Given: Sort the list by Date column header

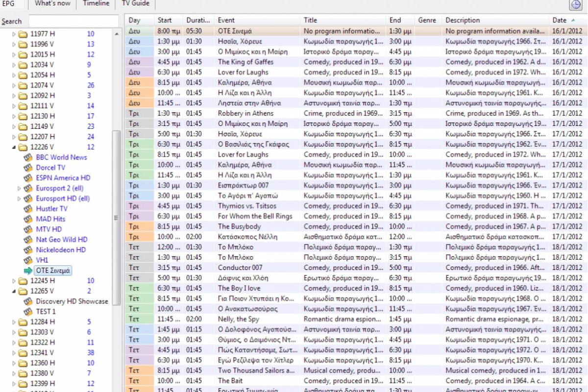Looking at the screenshot, I should click(559, 20).
